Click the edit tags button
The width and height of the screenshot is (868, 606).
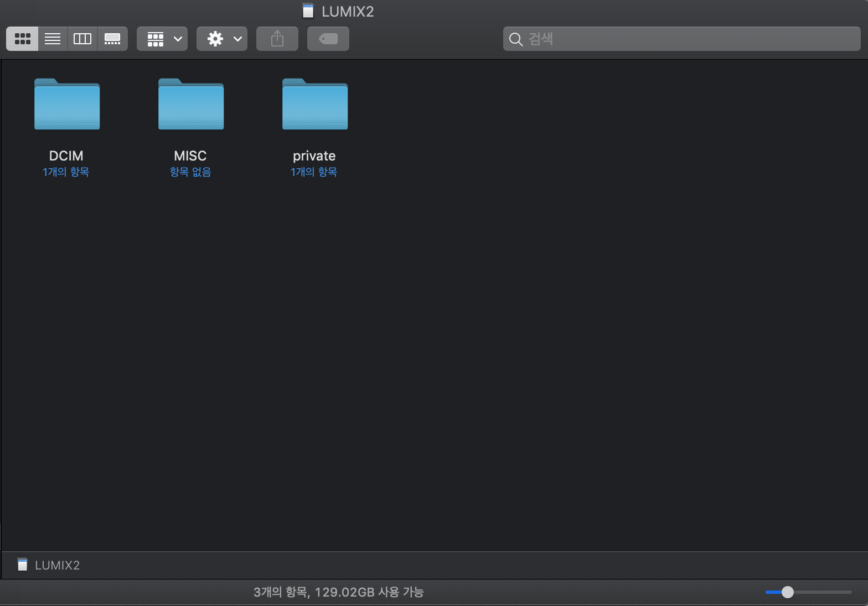pyautogui.click(x=328, y=39)
